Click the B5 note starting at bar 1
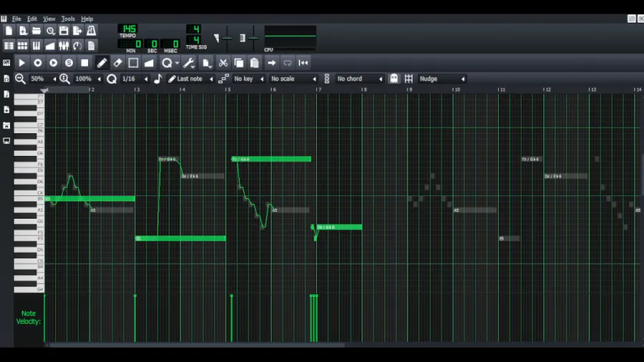The image size is (644, 362). coord(90,199)
